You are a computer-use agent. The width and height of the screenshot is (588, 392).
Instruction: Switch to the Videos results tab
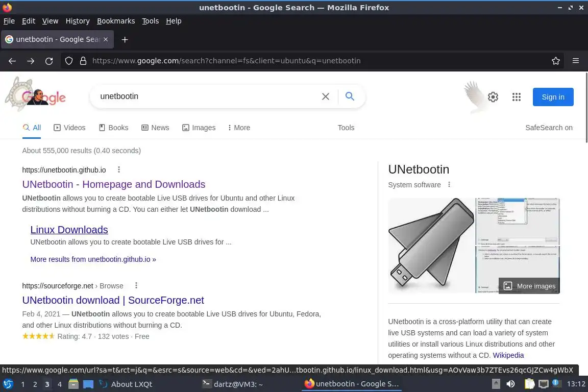pos(69,128)
